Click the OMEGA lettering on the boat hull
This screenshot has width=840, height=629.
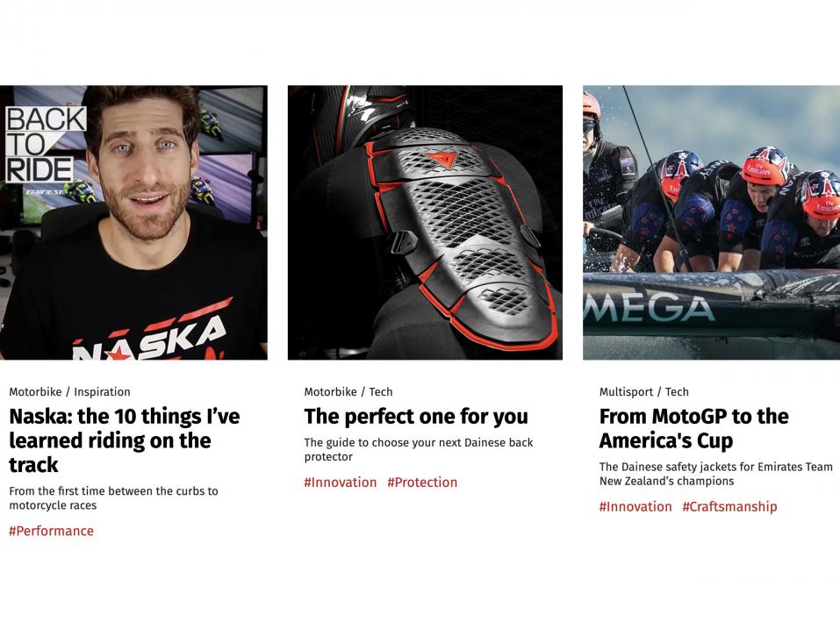(x=650, y=309)
